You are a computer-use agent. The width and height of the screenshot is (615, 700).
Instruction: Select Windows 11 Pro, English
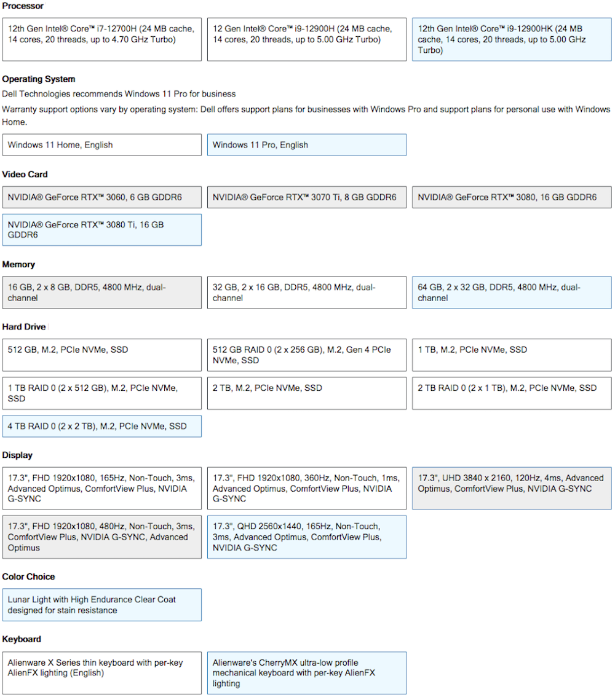pos(307,145)
